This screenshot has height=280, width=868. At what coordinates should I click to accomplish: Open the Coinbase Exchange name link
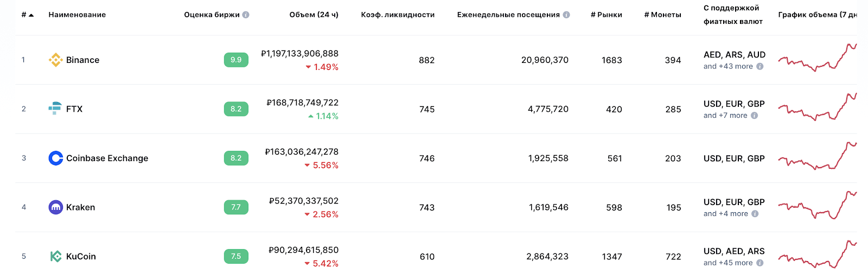click(107, 158)
